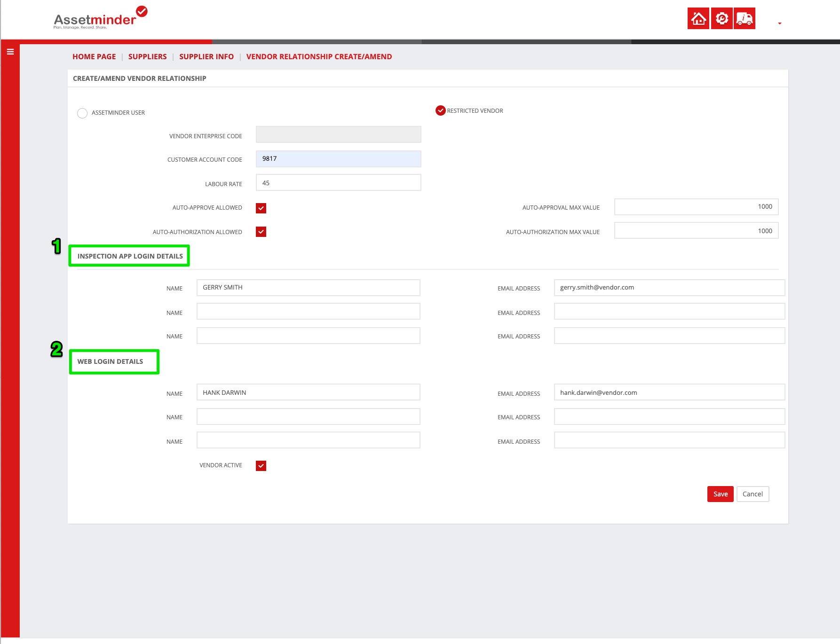Open the hamburger menu in the red sidebar

tap(10, 52)
